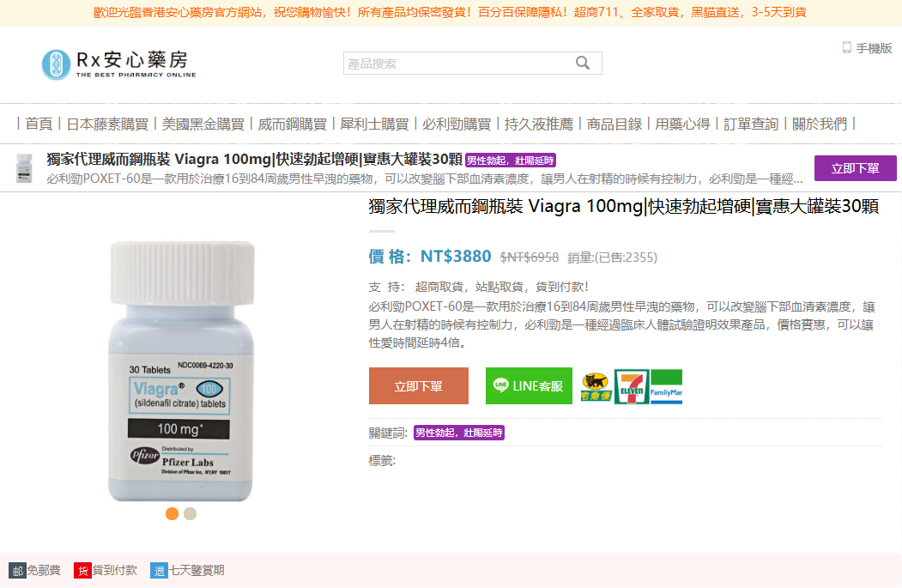Click the 7-Eleven pickup icon
Viewport: 902px width, 588px height.
pos(632,386)
